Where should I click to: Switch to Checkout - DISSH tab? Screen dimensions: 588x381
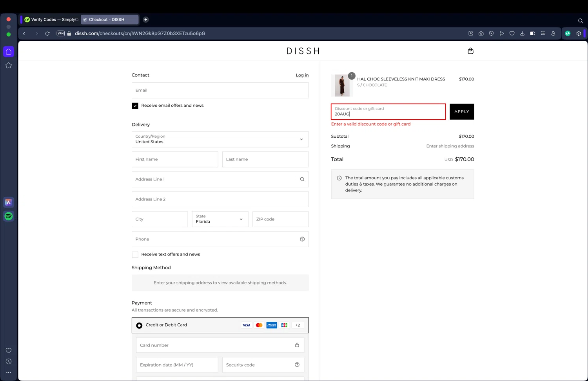tap(110, 20)
